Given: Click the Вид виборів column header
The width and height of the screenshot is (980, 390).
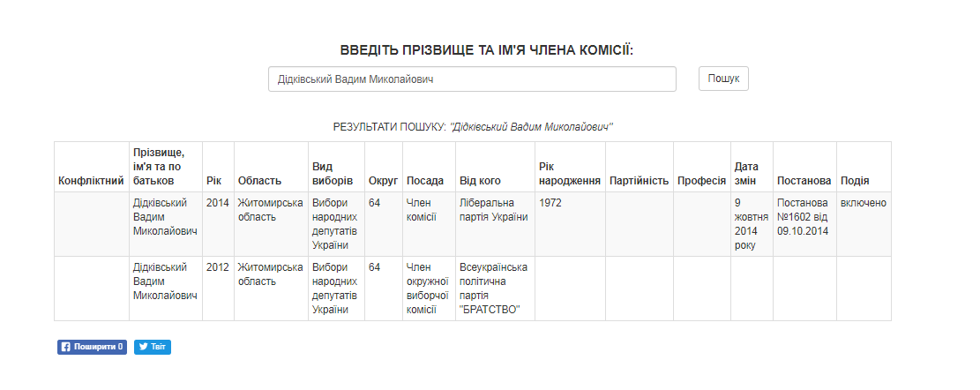Looking at the screenshot, I should pyautogui.click(x=333, y=174).
